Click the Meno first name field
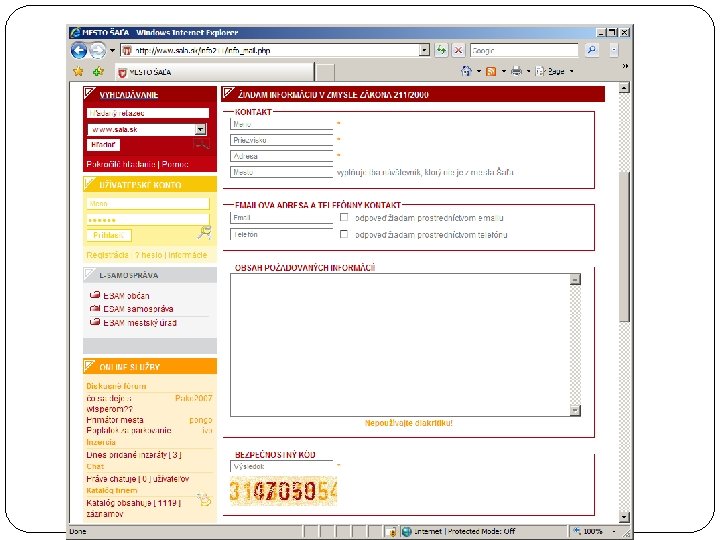Image resolution: width=720 pixels, height=540 pixels. coord(281,124)
